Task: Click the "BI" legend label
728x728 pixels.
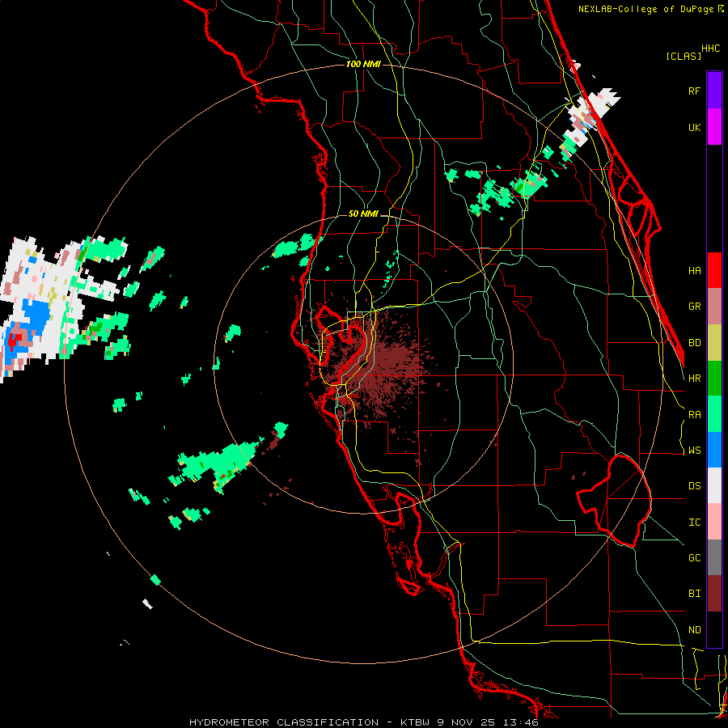Action: [694, 594]
